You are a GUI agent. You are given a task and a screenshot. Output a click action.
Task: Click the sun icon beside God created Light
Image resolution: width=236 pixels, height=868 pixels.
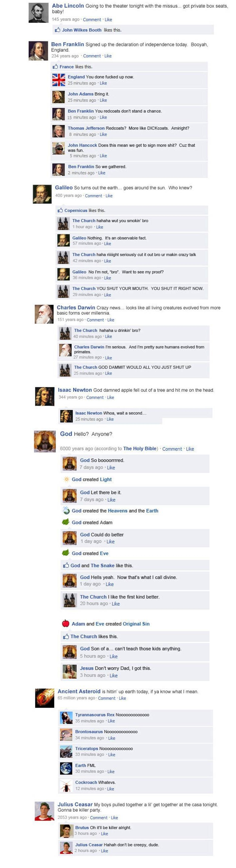(66, 479)
